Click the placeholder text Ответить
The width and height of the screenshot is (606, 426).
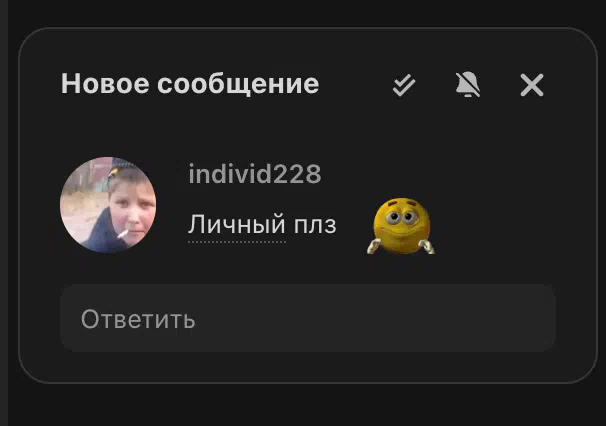[138, 319]
